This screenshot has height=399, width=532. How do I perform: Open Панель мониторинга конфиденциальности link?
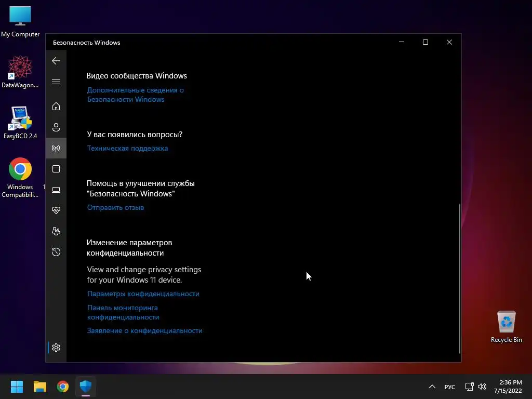123,312
